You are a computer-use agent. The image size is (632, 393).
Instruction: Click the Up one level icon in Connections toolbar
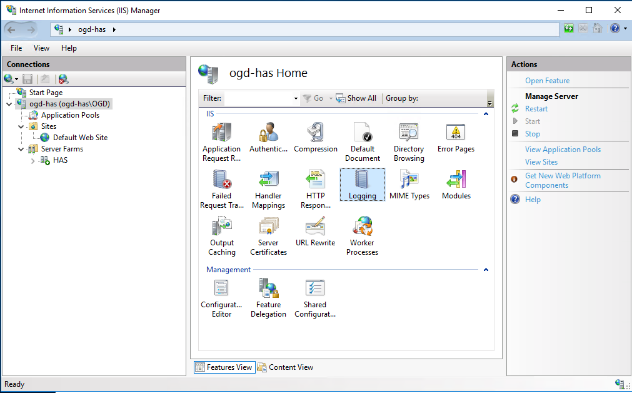coord(45,79)
